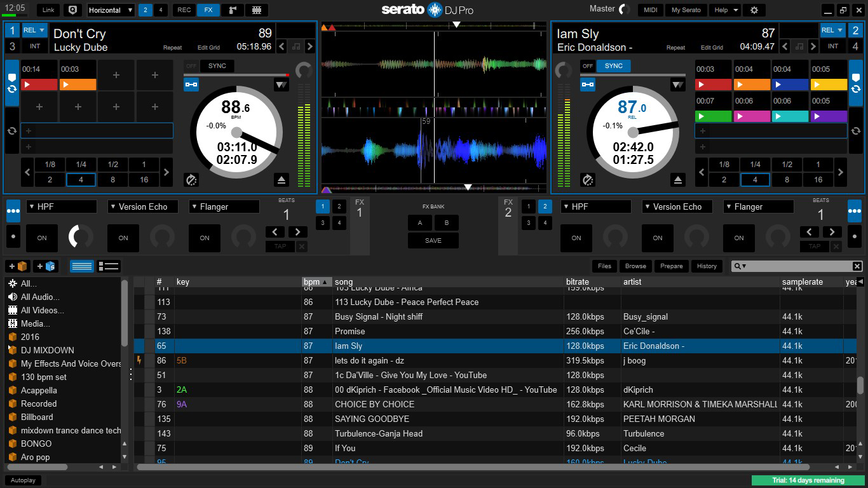Open the History panel
Image resolution: width=868 pixels, height=488 pixels.
(707, 266)
